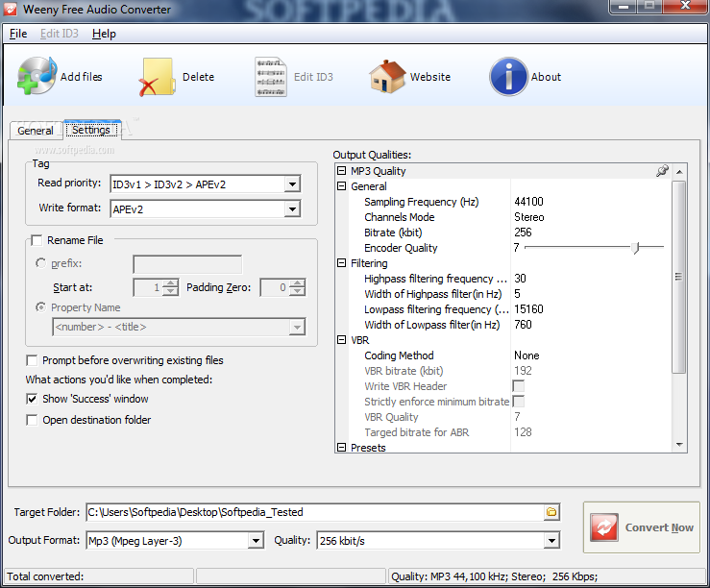710x588 pixels.
Task: Decrease the Padding Zero spinner value
Action: click(298, 291)
